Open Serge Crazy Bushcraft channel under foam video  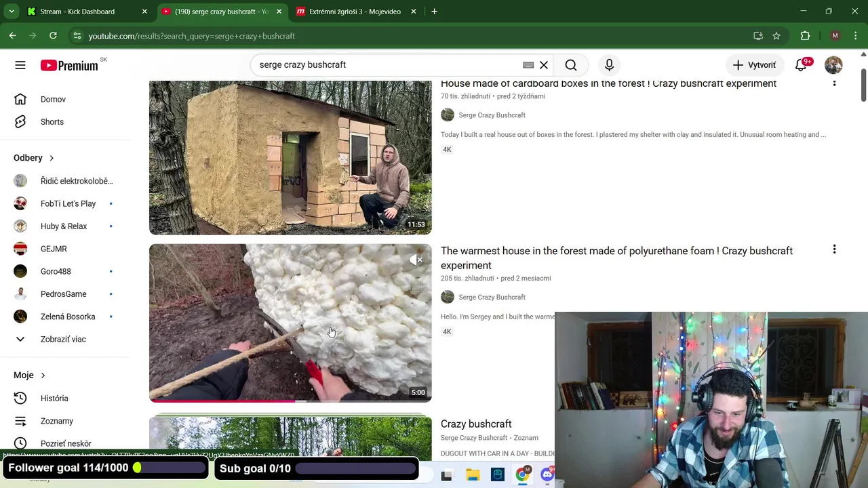492,297
